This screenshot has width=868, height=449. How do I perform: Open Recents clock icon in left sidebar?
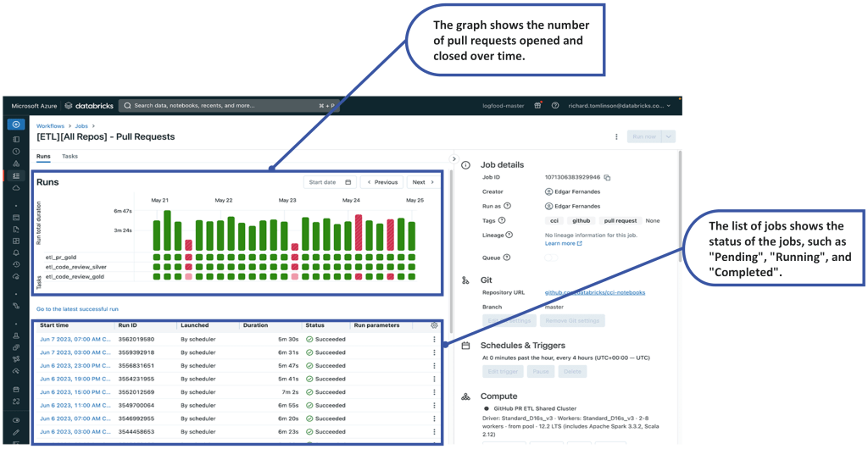point(16,151)
